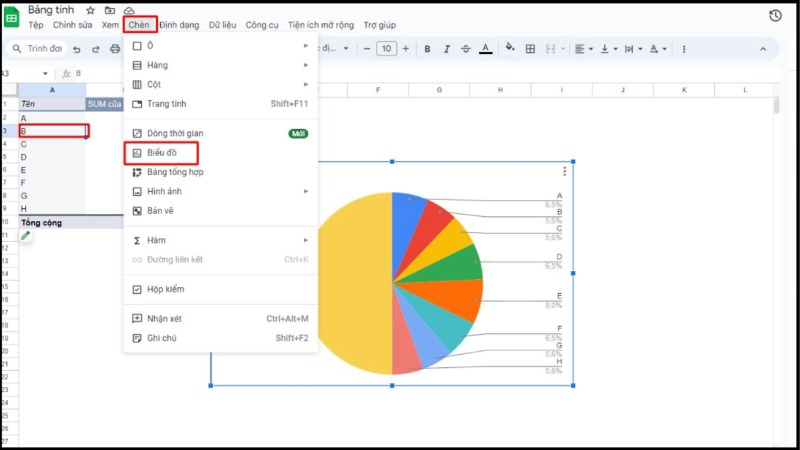Select the Tổng cộng total cell
This screenshot has width=800, height=450.
tap(71, 223)
